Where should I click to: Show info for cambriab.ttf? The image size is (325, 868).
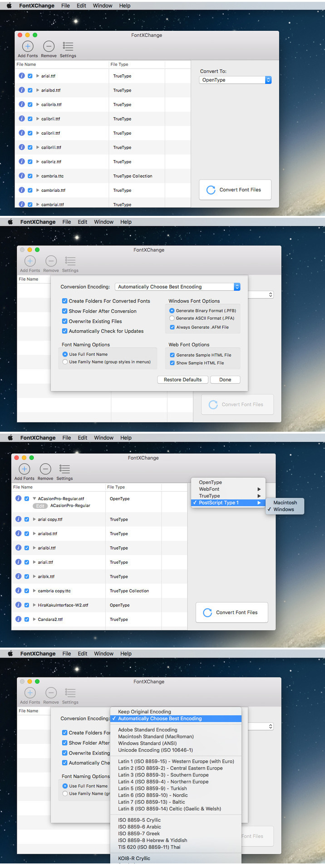[21, 190]
